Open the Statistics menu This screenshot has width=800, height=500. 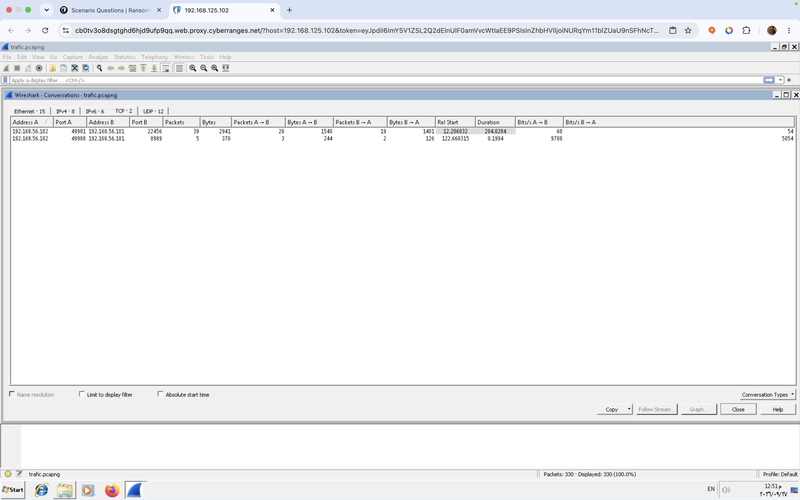pos(124,57)
